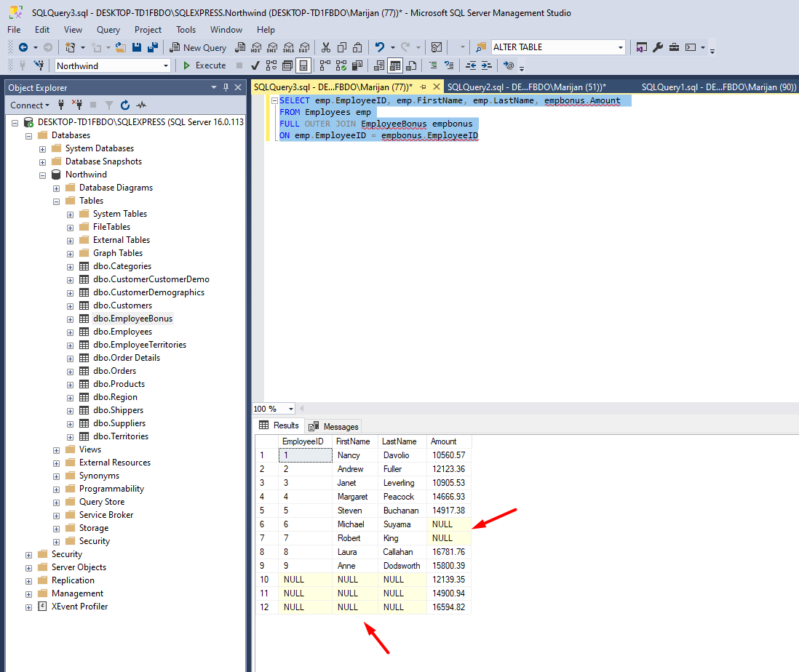Click Comment Out Selected Lines icon
Screen dimensions: 799x672
tap(433, 65)
